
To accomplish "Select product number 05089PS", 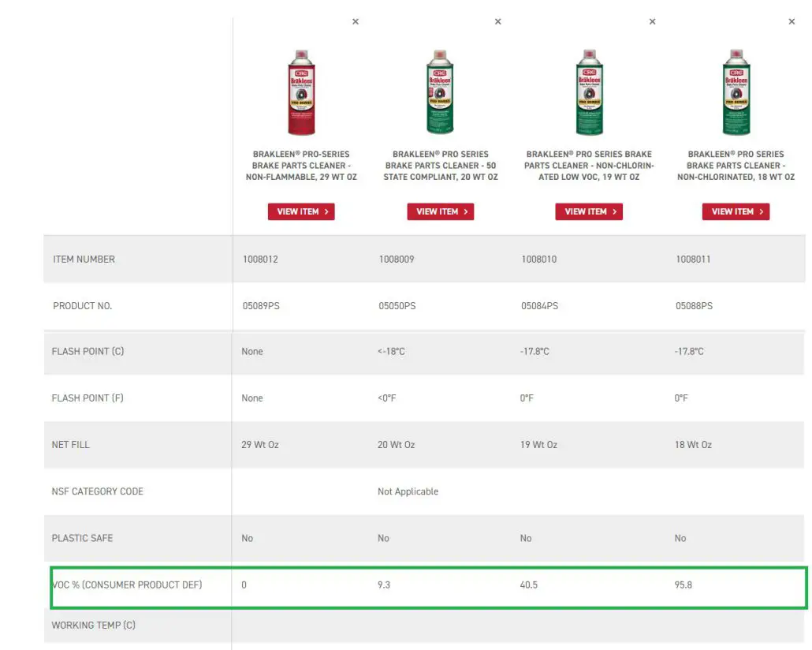I will click(261, 306).
